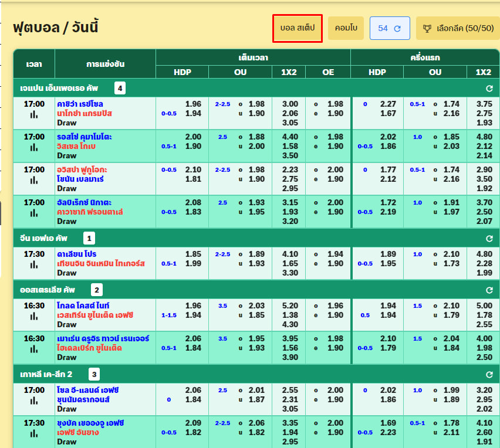The image size is (500, 448).
Task: Refresh the จีน เอฟเอ คัพ league section
Action: 489,239
